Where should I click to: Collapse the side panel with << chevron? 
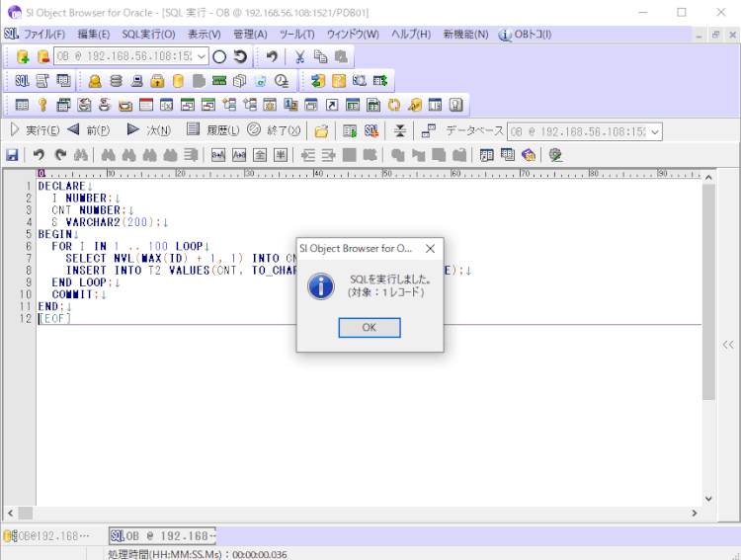click(728, 345)
